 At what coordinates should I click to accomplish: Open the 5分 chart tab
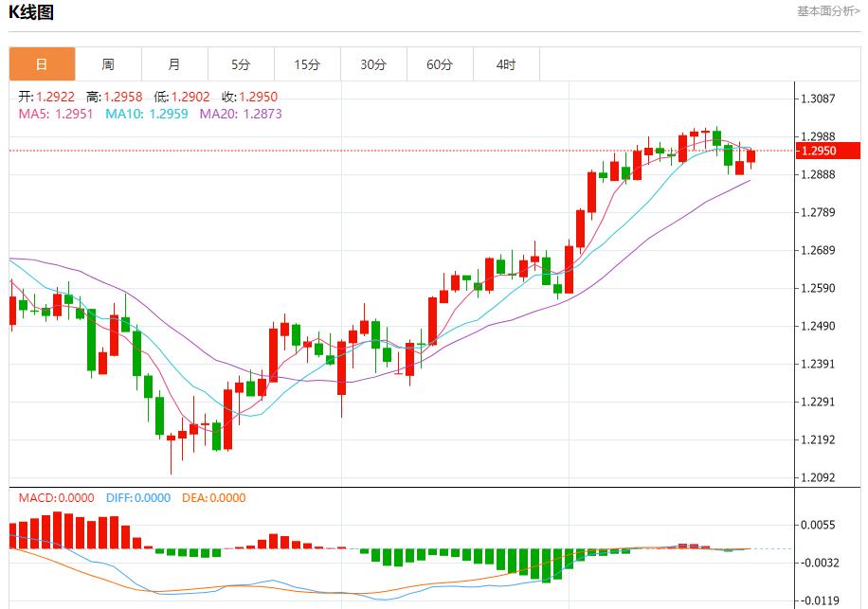242,64
